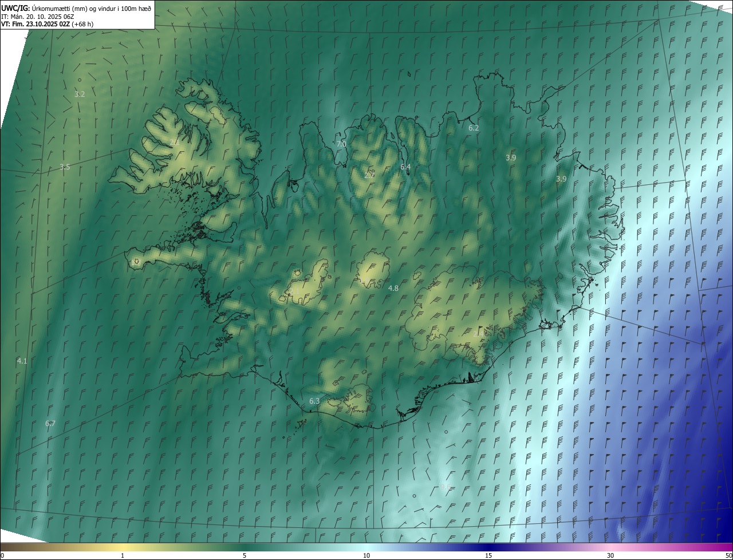Click the 50 tick on the color scale
The width and height of the screenshot is (733, 560).
tap(728, 555)
